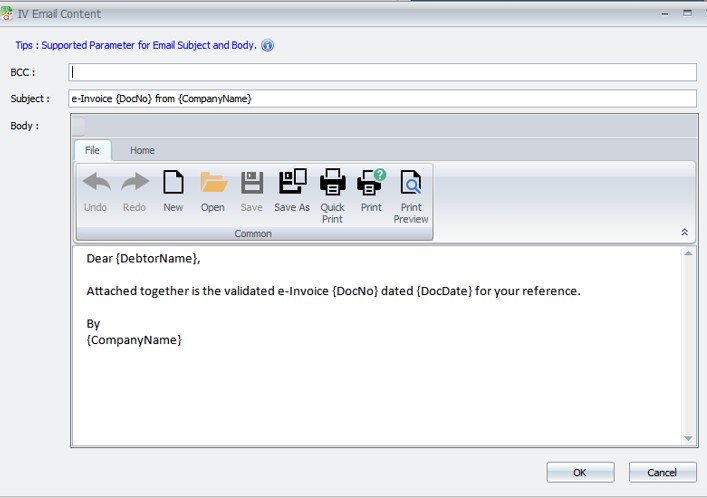Image resolution: width=707 pixels, height=498 pixels.
Task: Click the Print icon
Action: pos(371,184)
